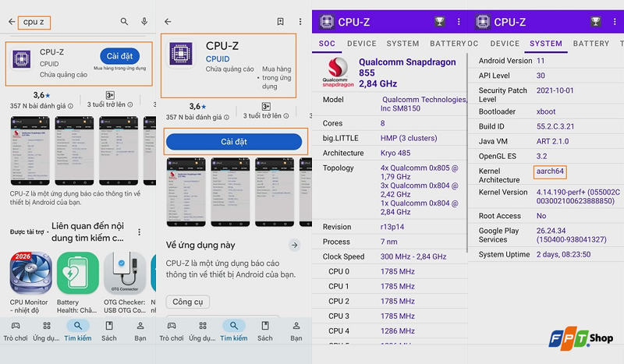The image size is (624, 364).
Task: Tap the Tìm kiếm search icon in the second bottom bar
Action: click(234, 326)
